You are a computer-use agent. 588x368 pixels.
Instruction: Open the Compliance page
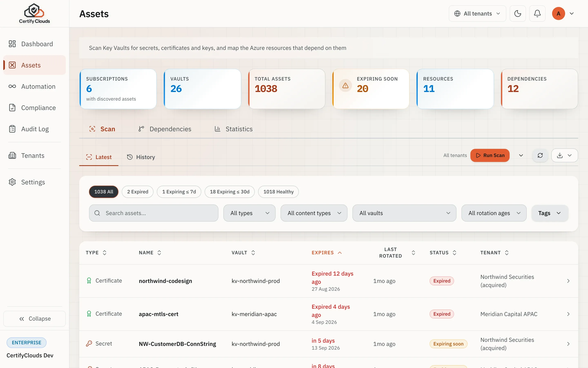point(35,108)
